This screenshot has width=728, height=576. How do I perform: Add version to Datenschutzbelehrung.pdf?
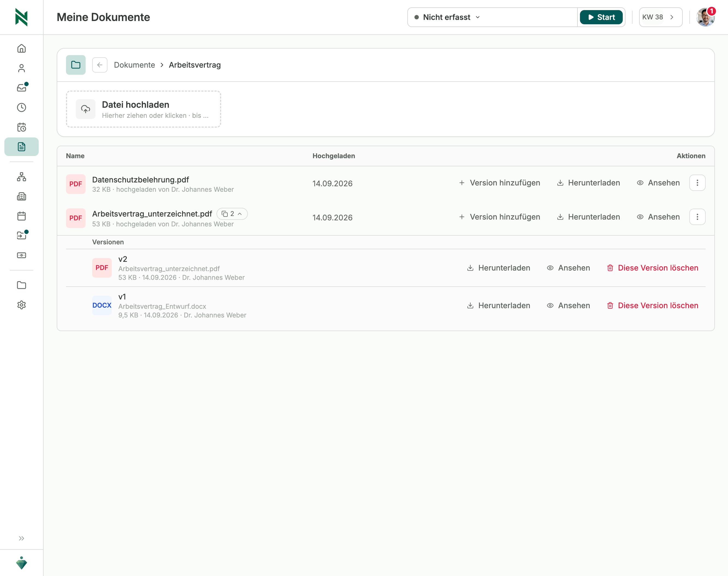(x=500, y=183)
